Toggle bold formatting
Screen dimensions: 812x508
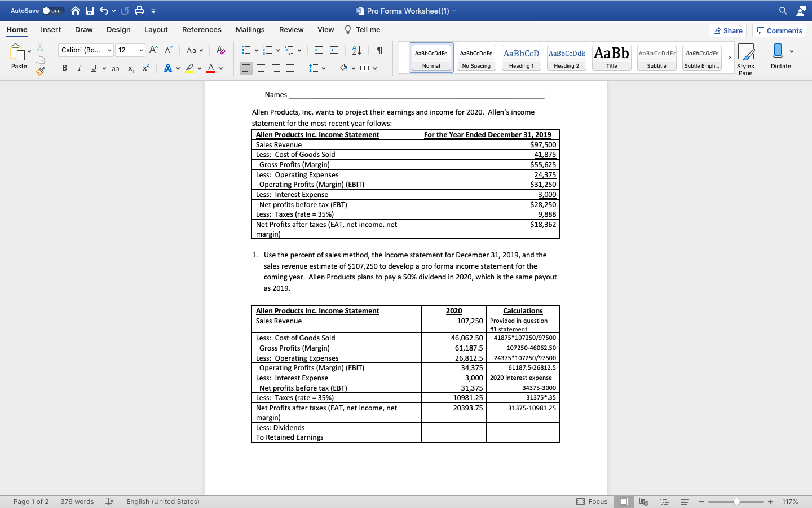coord(64,68)
